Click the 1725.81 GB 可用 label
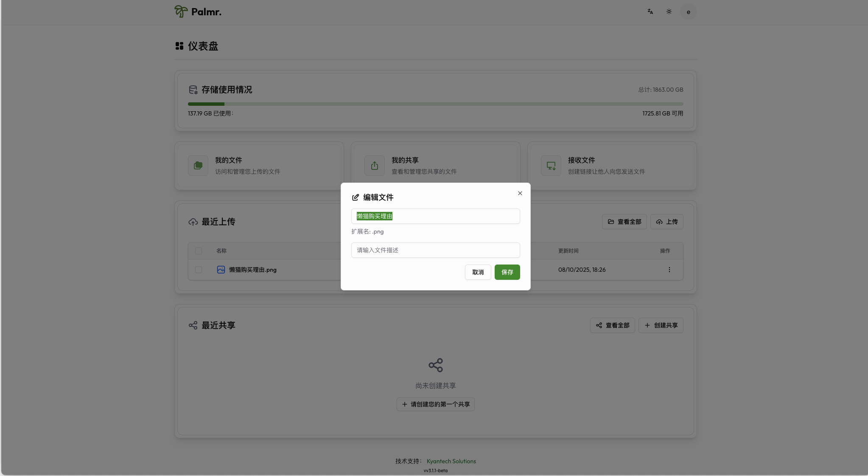868x476 pixels. (663, 113)
